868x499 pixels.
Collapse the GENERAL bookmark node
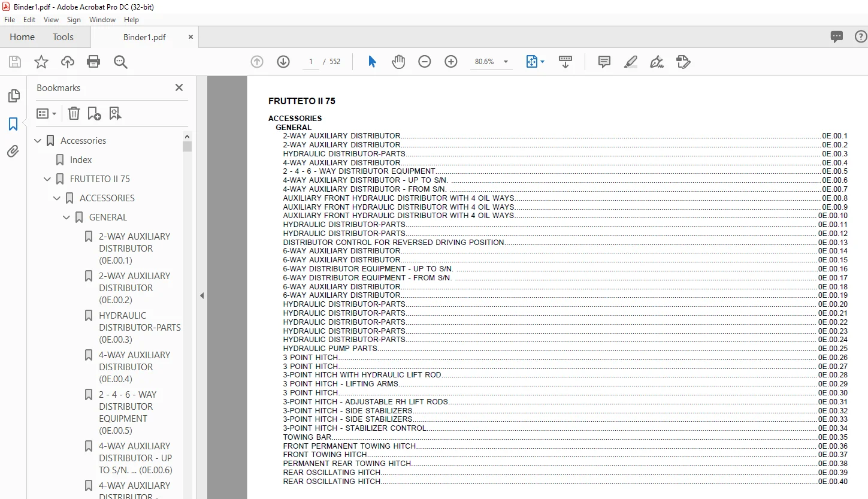point(67,217)
